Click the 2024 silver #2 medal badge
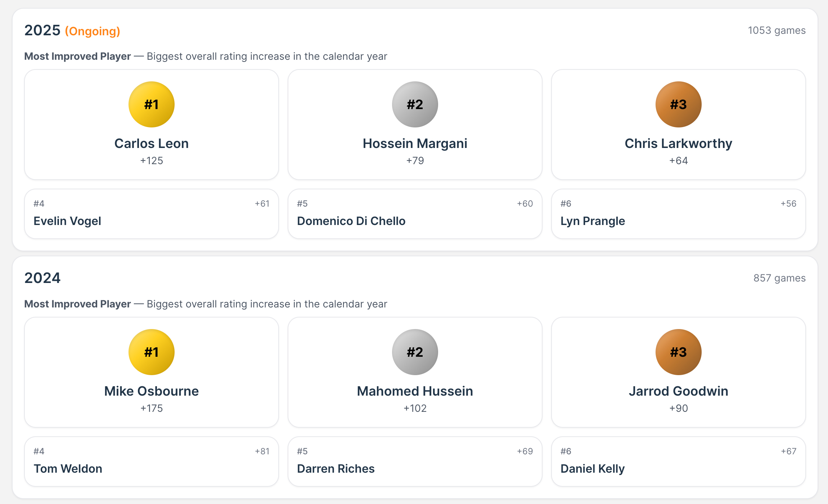828x504 pixels. click(x=415, y=352)
